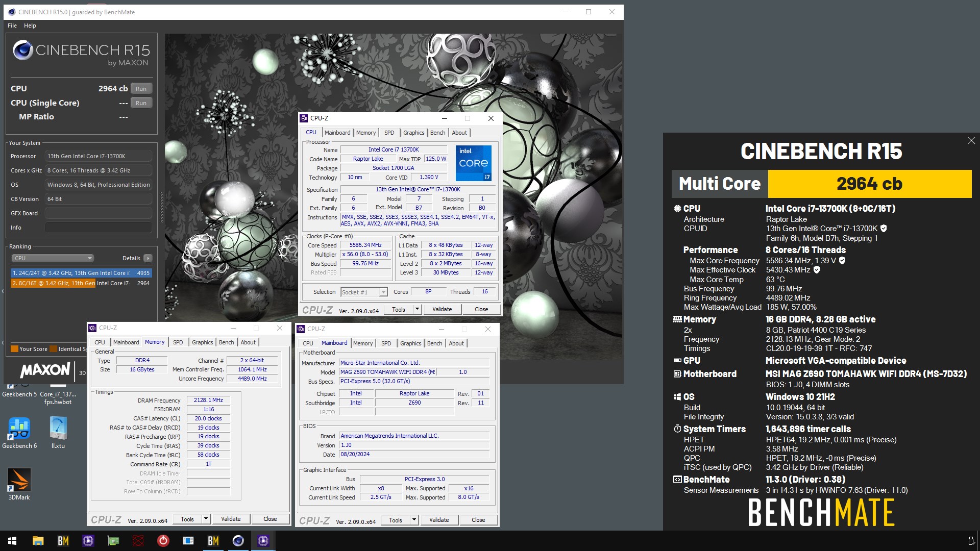Click the verified shield next to CPUID
This screenshot has width=980, height=551.
pos(884,229)
